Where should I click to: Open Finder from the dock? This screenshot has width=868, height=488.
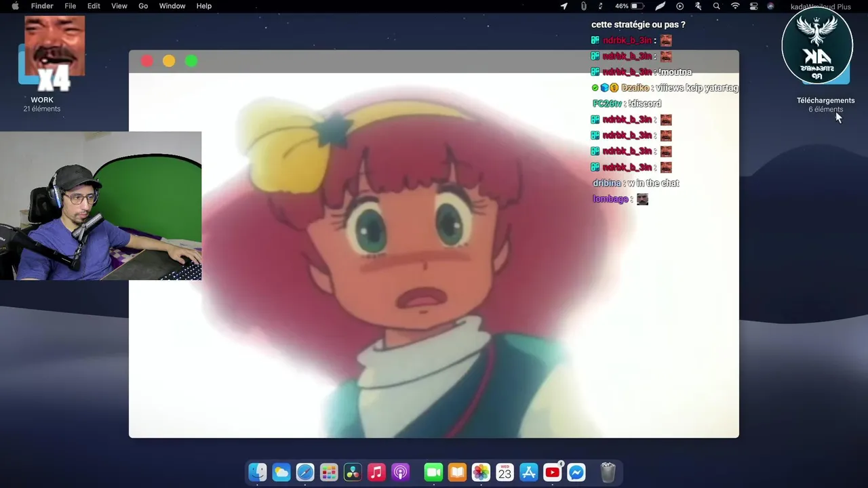click(x=258, y=472)
